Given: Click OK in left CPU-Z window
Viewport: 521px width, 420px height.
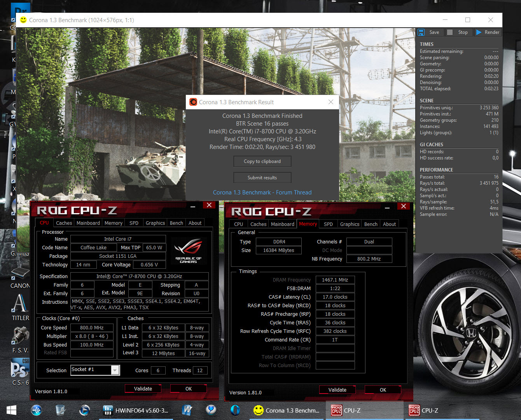Looking at the screenshot, I should pyautogui.click(x=189, y=389).
